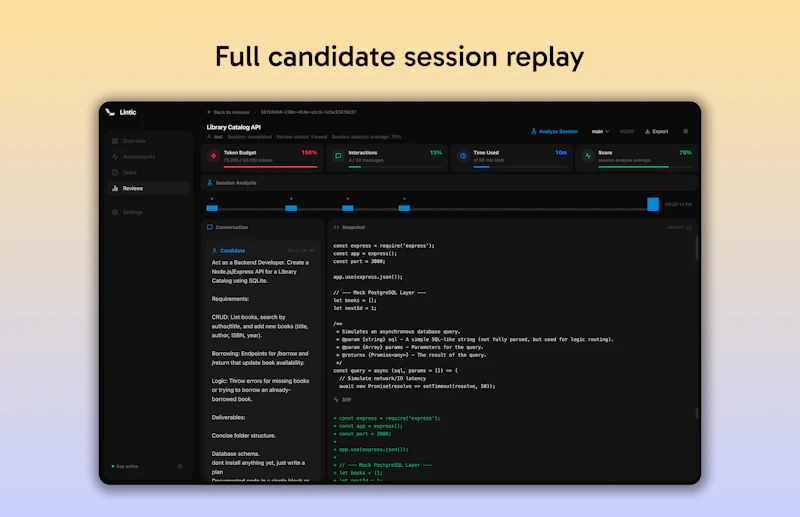Click the Candidate user icon
The height and width of the screenshot is (517, 800).
point(214,251)
